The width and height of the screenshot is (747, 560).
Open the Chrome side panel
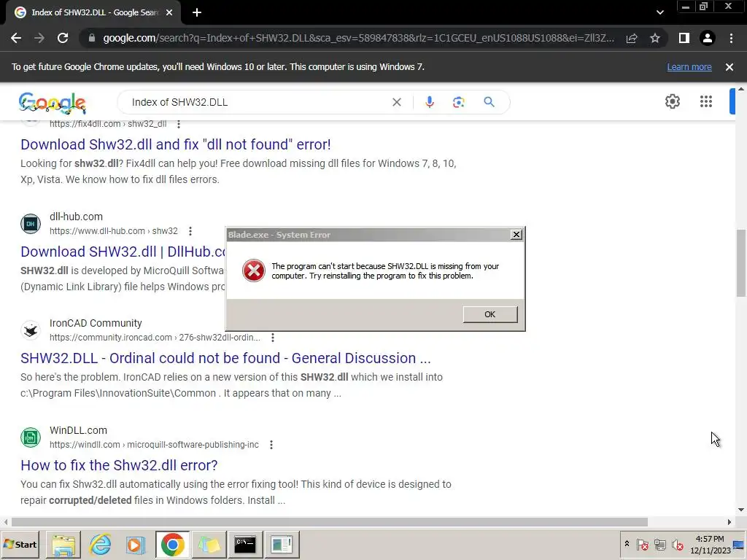[684, 38]
